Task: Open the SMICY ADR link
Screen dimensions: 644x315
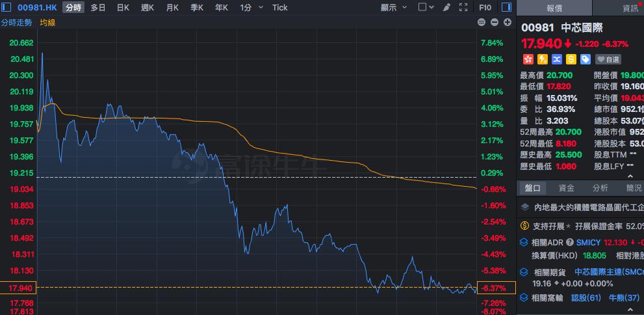Action: (x=589, y=243)
